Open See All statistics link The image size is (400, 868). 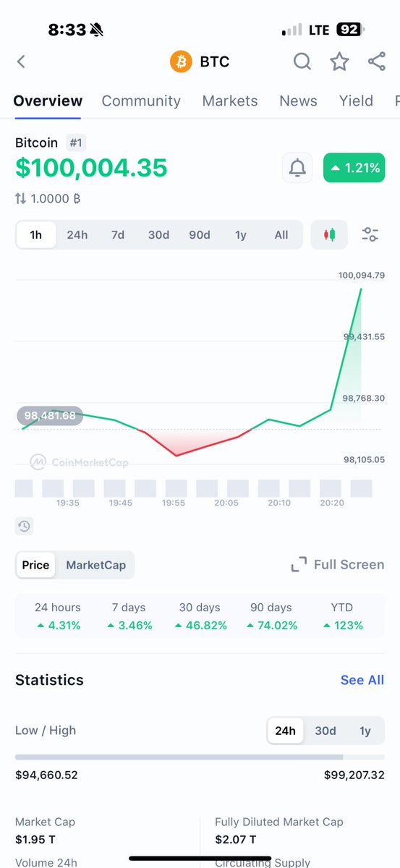pyautogui.click(x=362, y=680)
